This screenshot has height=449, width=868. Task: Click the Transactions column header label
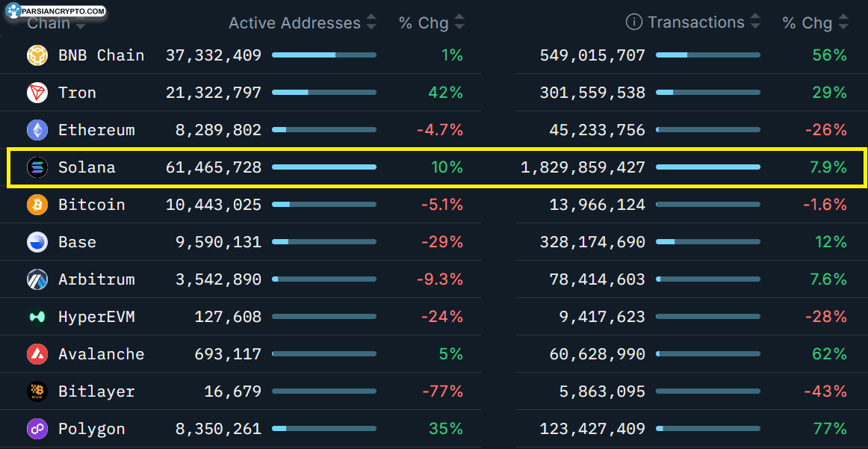point(695,23)
